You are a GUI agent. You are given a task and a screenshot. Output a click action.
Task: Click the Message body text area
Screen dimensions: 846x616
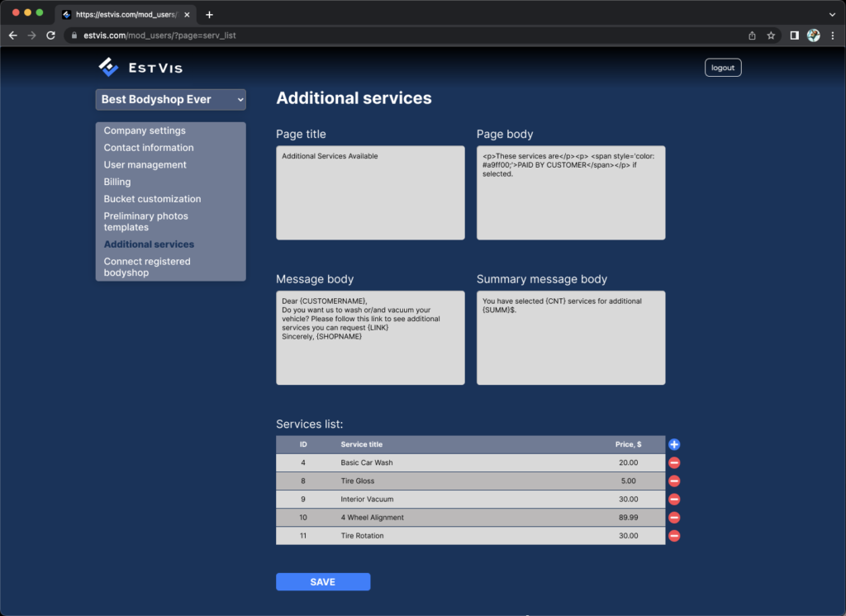pos(370,338)
